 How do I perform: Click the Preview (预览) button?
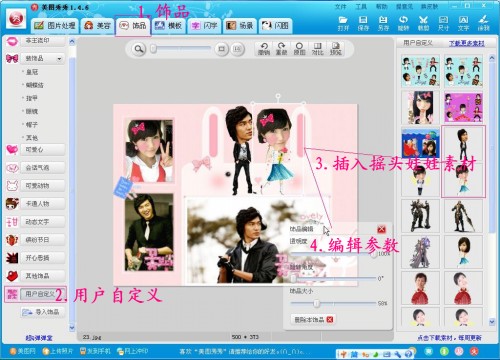click(335, 49)
